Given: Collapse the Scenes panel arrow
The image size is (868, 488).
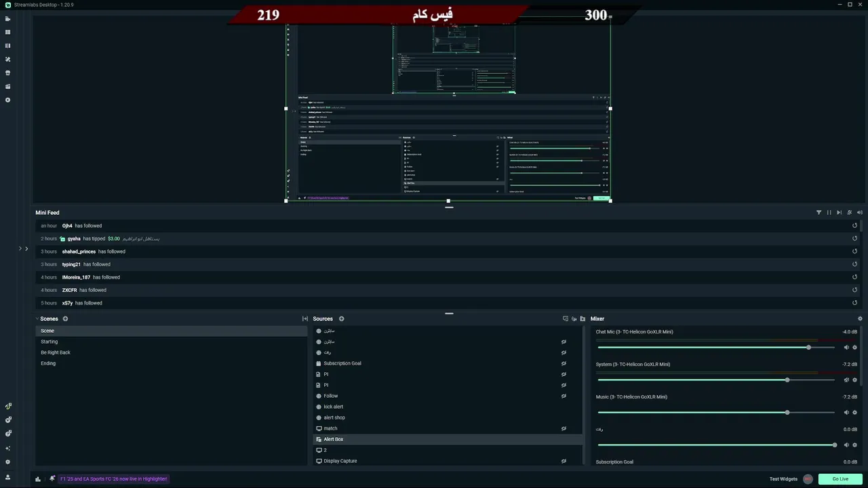Looking at the screenshot, I should point(37,319).
